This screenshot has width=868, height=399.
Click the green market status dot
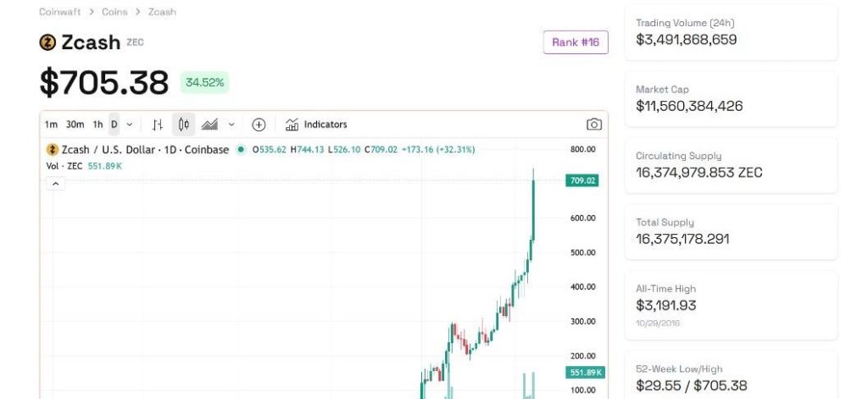click(x=241, y=150)
